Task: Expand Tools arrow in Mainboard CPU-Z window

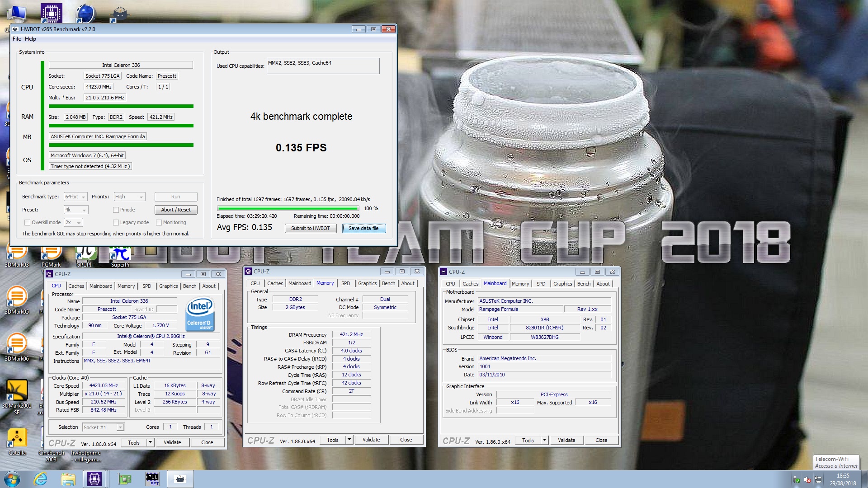Action: click(544, 440)
